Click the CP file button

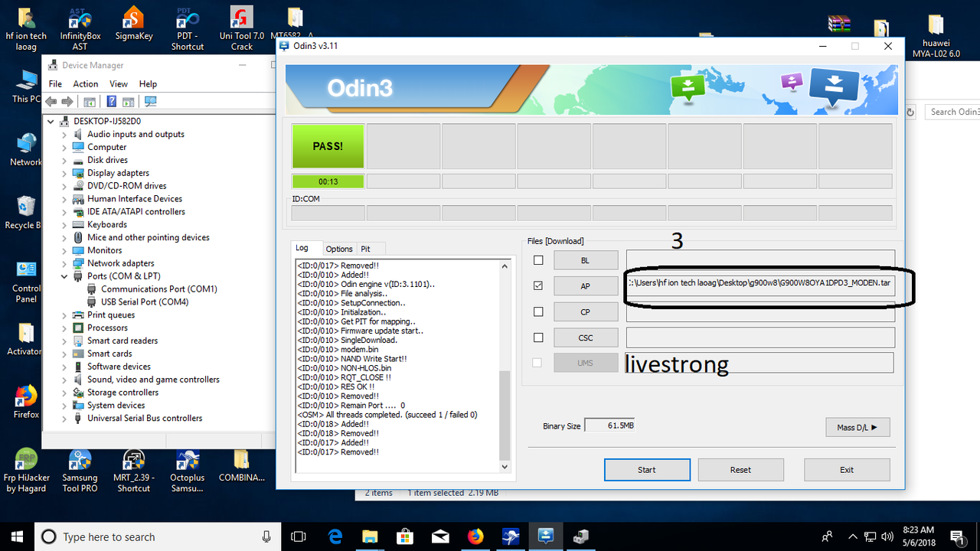click(585, 311)
